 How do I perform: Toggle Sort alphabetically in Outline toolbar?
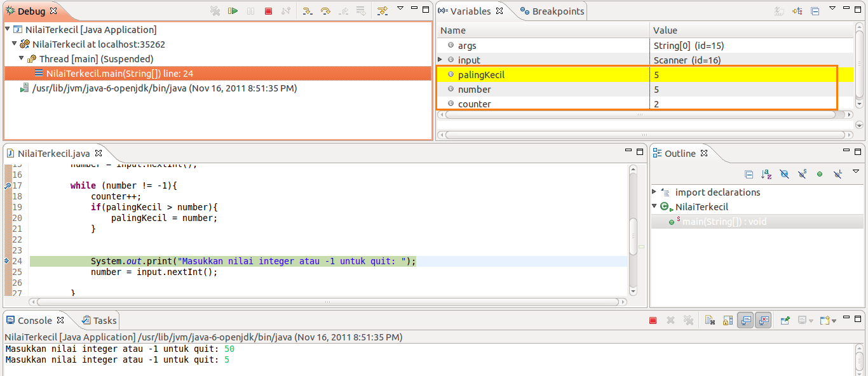click(766, 174)
